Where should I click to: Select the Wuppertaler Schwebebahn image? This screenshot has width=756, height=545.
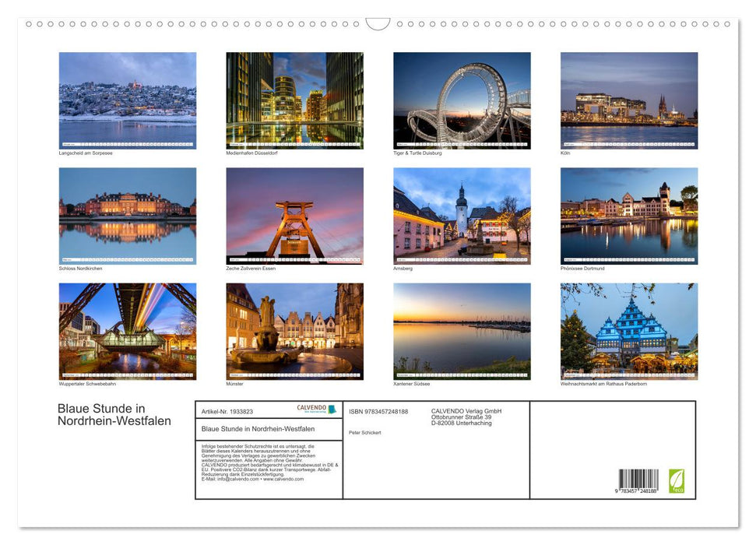127,331
